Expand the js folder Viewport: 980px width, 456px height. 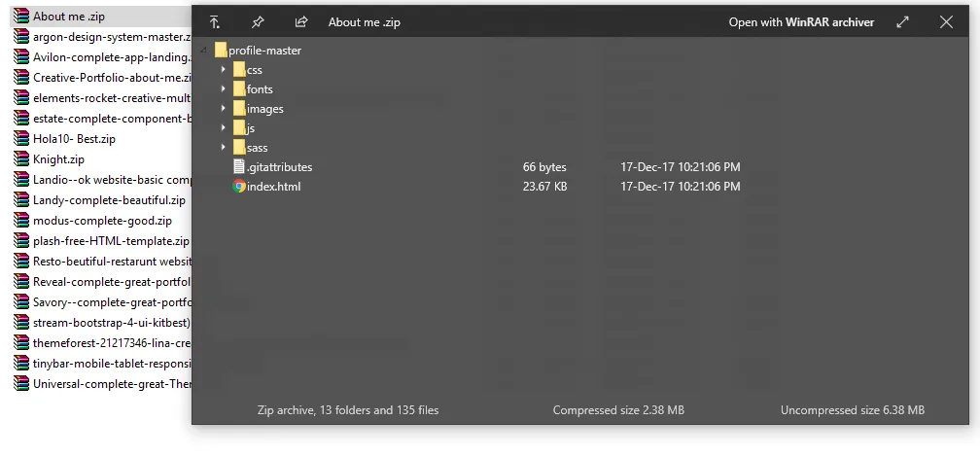pyautogui.click(x=224, y=127)
